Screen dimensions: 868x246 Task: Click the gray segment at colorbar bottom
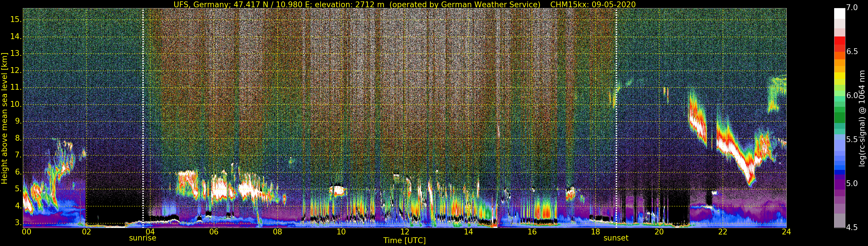point(839,221)
